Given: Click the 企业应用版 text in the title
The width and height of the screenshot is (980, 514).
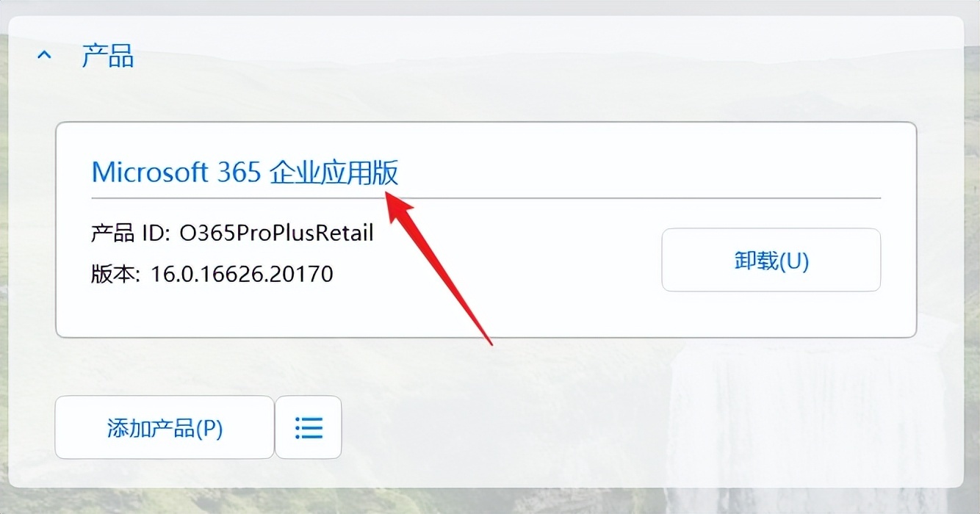Looking at the screenshot, I should point(334,172).
